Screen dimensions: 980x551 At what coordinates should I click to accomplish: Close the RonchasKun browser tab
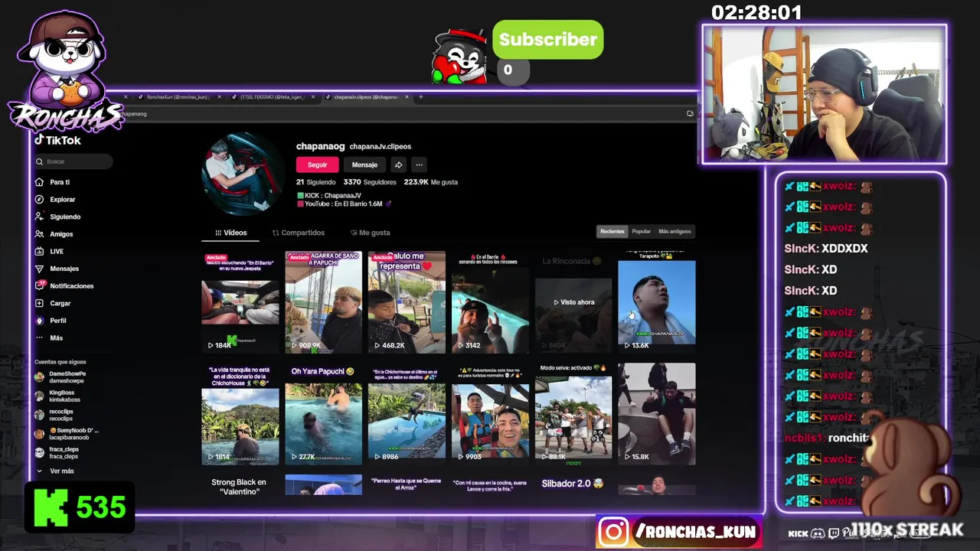coord(219,96)
